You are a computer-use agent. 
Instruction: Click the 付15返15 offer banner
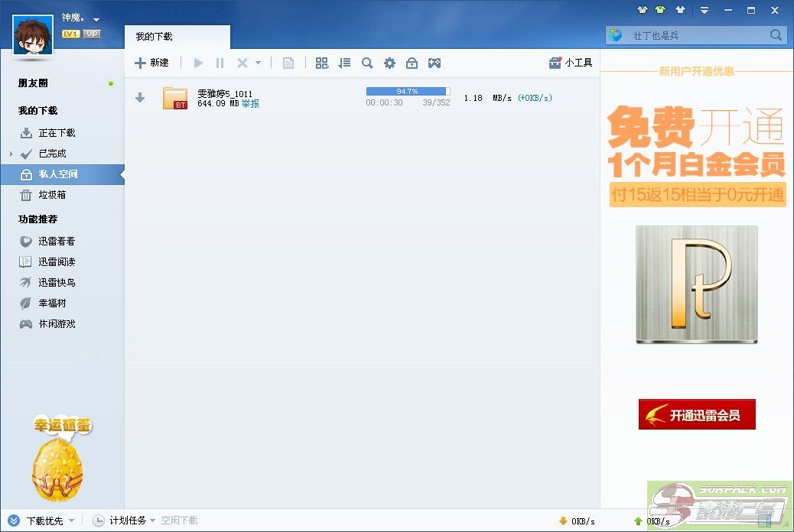tap(698, 194)
